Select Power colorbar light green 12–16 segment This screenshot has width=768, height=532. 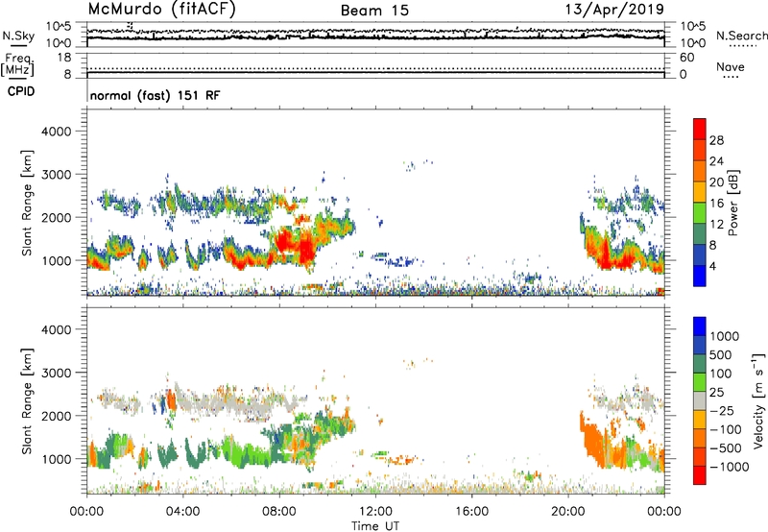[700, 212]
